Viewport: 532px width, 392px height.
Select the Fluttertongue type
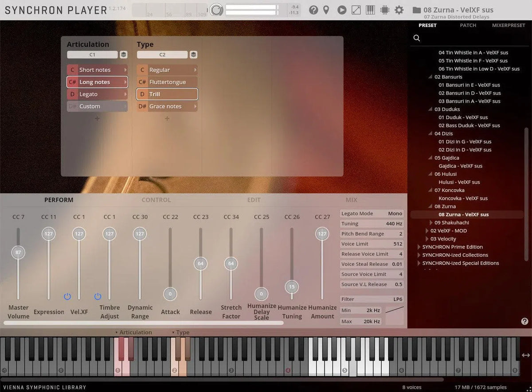click(x=167, y=82)
